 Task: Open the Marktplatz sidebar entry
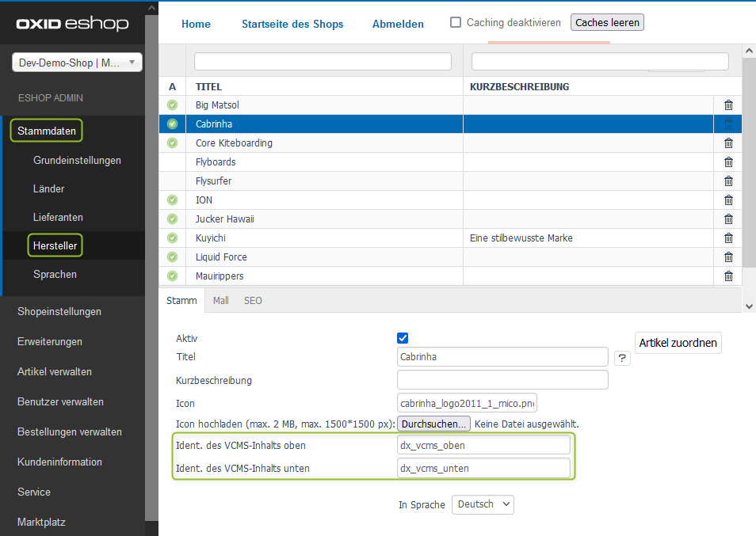(41, 522)
